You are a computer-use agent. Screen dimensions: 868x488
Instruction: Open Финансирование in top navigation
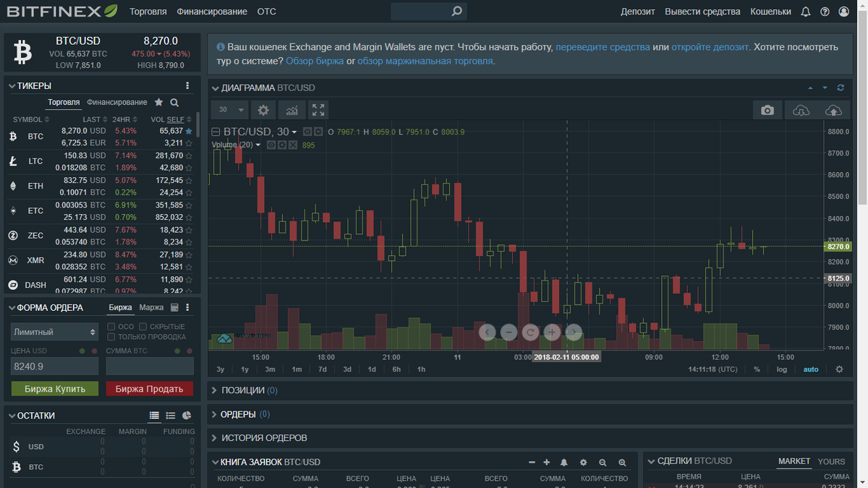[x=212, y=12]
